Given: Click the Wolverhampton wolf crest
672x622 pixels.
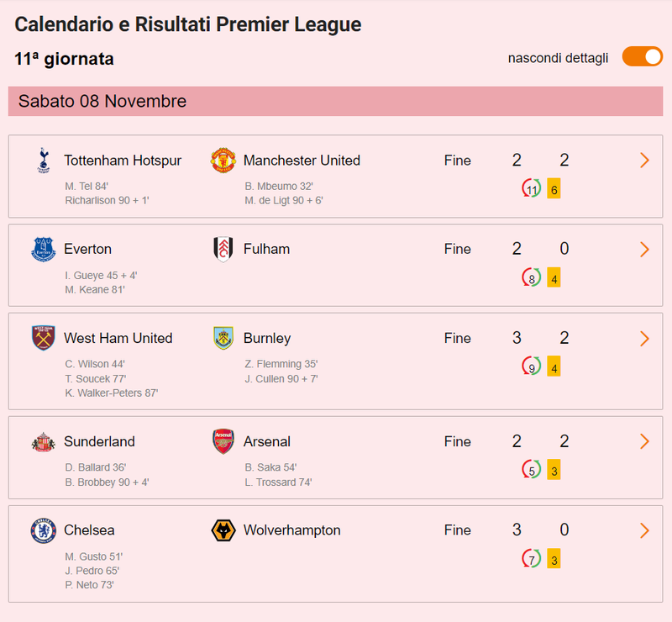Looking at the screenshot, I should coord(223,530).
